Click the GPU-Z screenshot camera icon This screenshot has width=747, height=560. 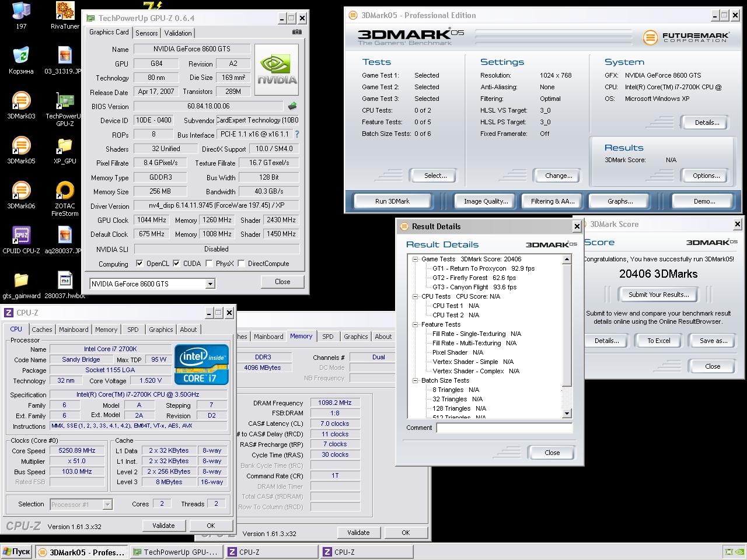pos(297,32)
